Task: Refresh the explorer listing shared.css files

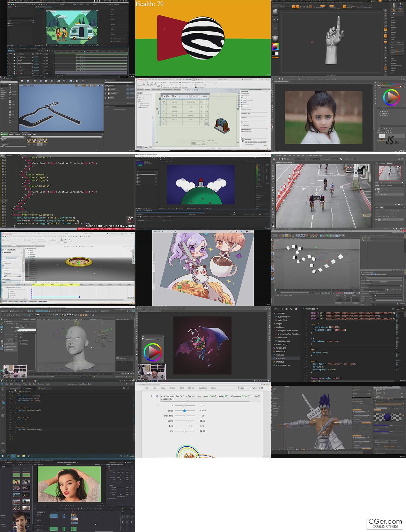Action: 291,309
